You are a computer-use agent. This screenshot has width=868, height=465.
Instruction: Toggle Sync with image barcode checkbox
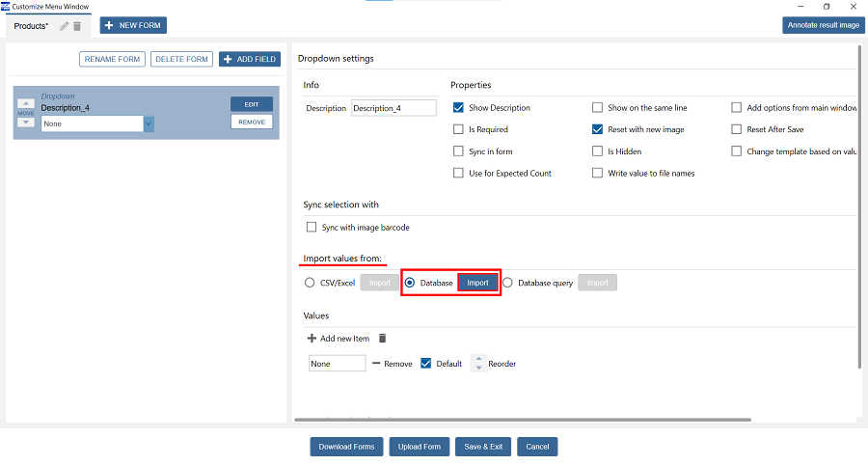click(311, 228)
